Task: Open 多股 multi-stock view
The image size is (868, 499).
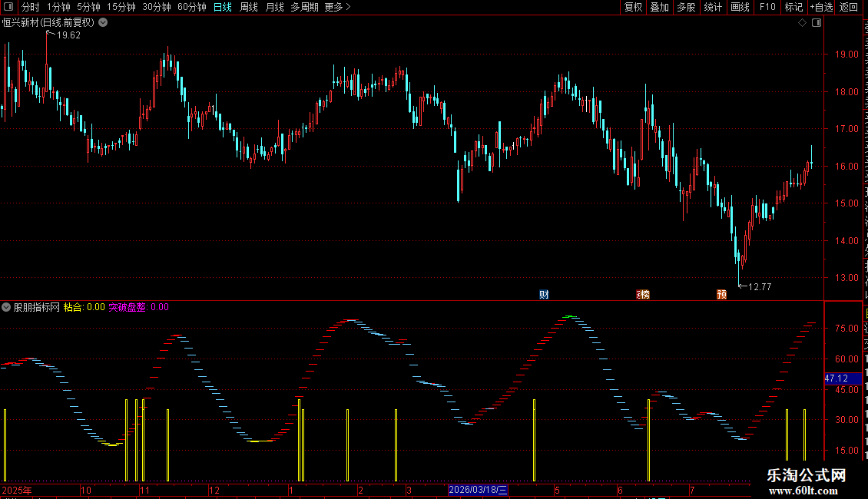Action: tap(687, 7)
